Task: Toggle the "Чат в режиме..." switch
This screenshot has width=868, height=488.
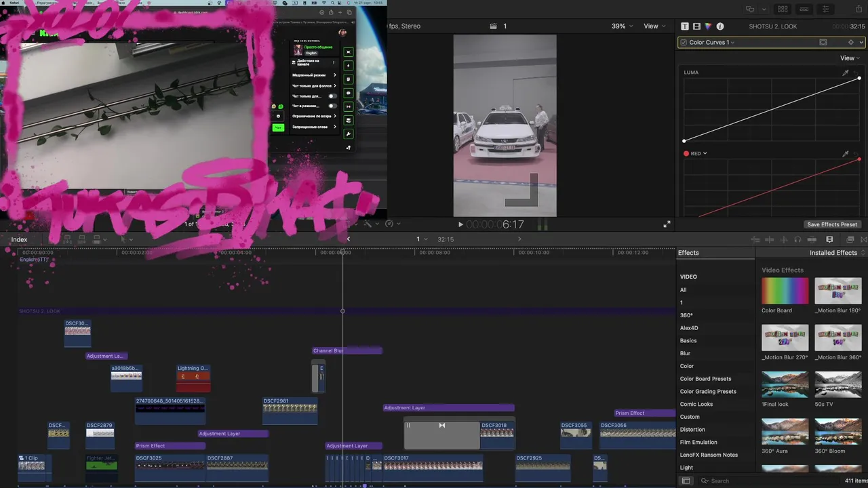Action: pos(332,106)
